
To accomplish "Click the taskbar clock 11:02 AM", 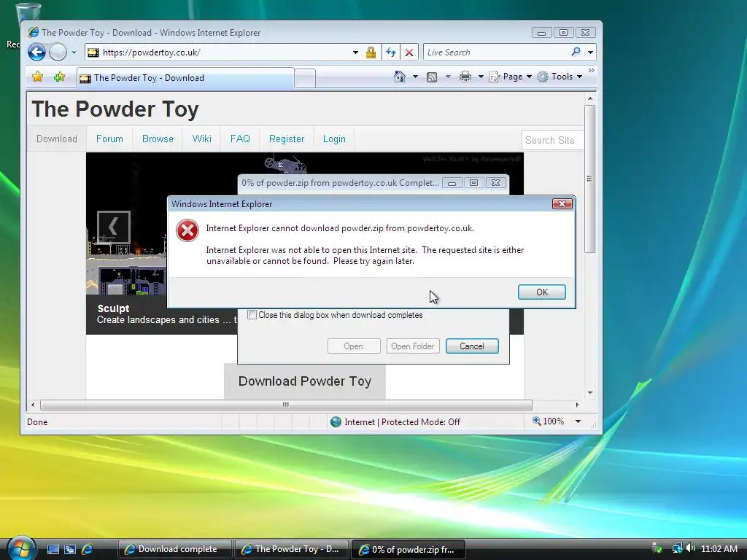I will click(719, 549).
